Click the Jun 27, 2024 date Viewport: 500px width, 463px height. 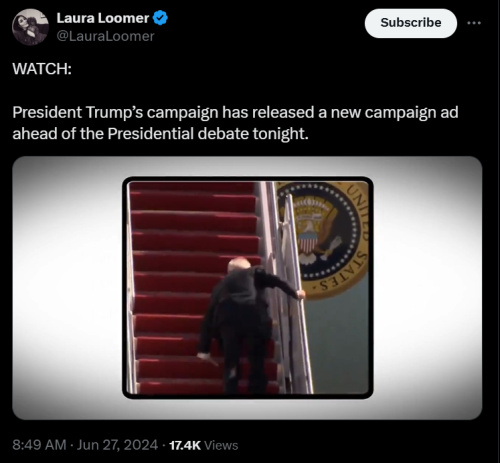coord(117,445)
